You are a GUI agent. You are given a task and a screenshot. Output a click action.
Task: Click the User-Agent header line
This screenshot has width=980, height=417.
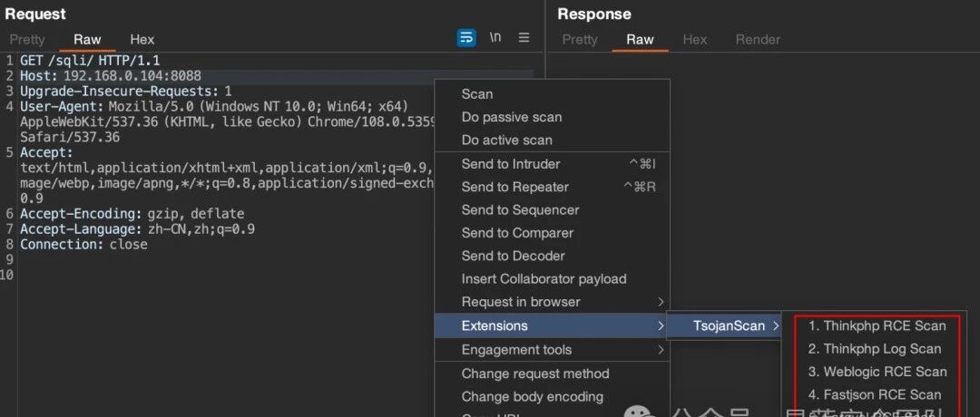click(x=214, y=106)
